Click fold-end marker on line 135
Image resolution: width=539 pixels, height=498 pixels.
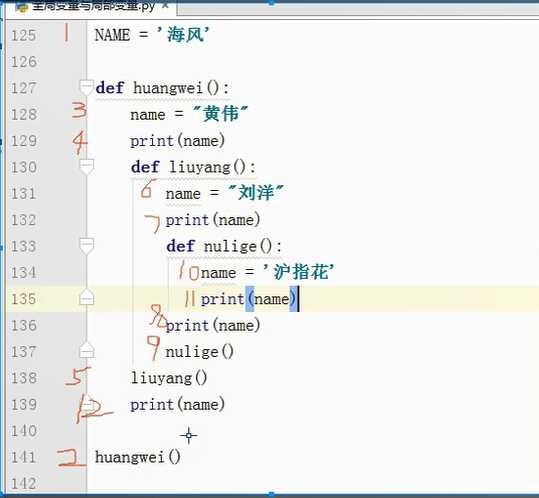pyautogui.click(x=86, y=298)
